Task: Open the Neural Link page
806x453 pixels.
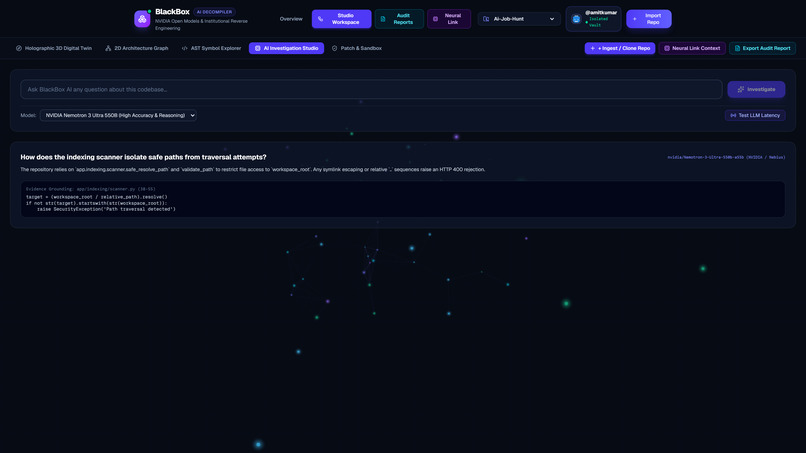Action: (x=449, y=19)
